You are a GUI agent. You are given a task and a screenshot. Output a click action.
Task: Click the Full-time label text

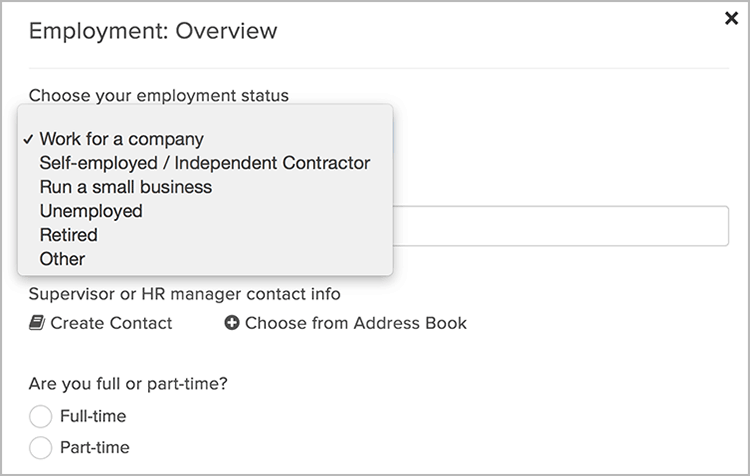click(93, 416)
